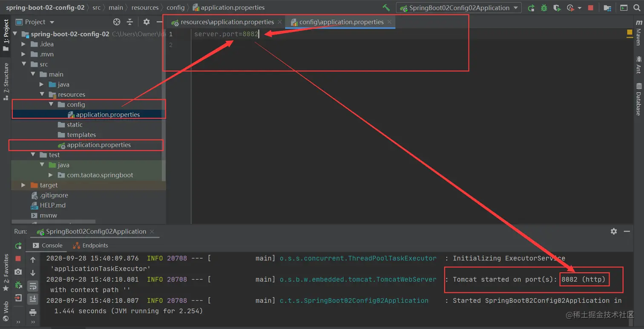Close the config\application.properties tab

[x=389, y=22]
